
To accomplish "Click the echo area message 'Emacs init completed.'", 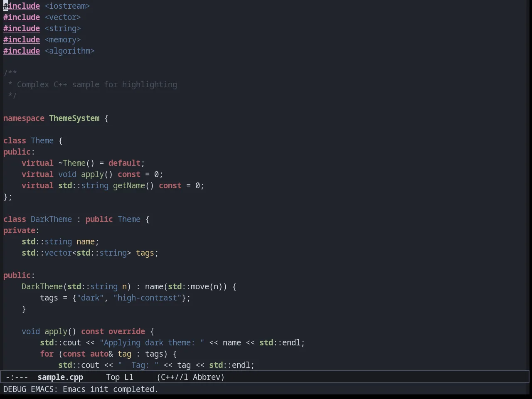I will [x=111, y=389].
